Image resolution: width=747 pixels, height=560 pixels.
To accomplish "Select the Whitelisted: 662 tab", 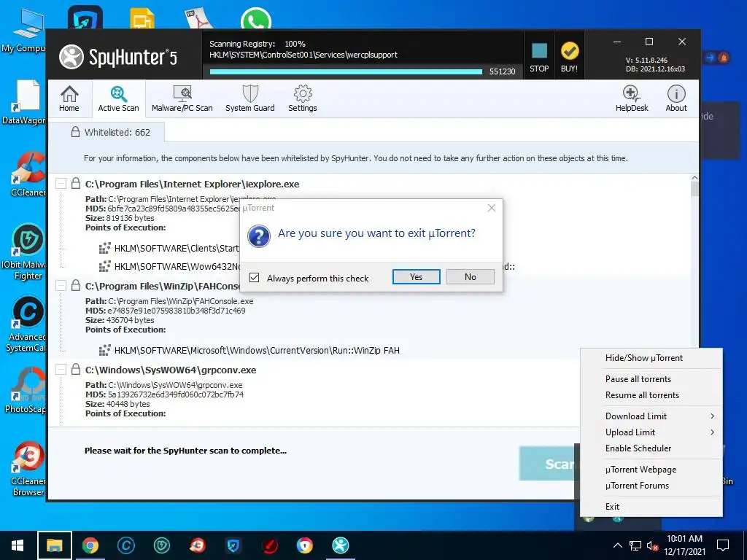I will [x=111, y=133].
